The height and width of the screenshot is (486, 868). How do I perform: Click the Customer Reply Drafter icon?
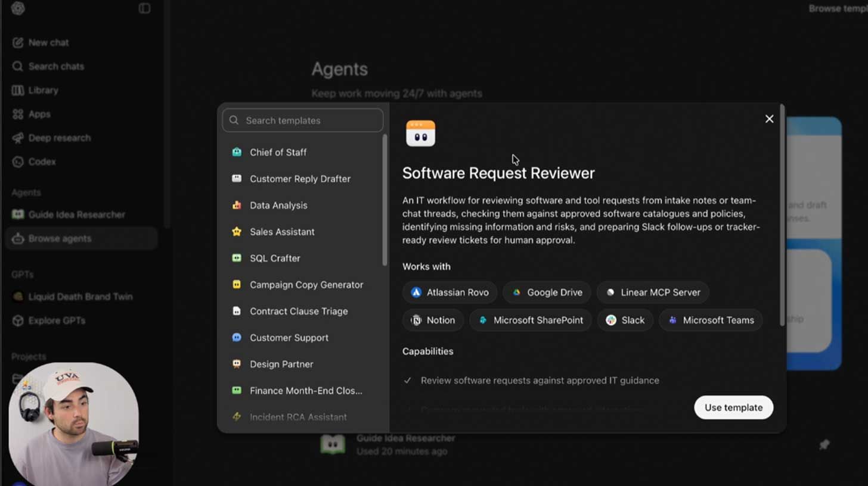(237, 179)
